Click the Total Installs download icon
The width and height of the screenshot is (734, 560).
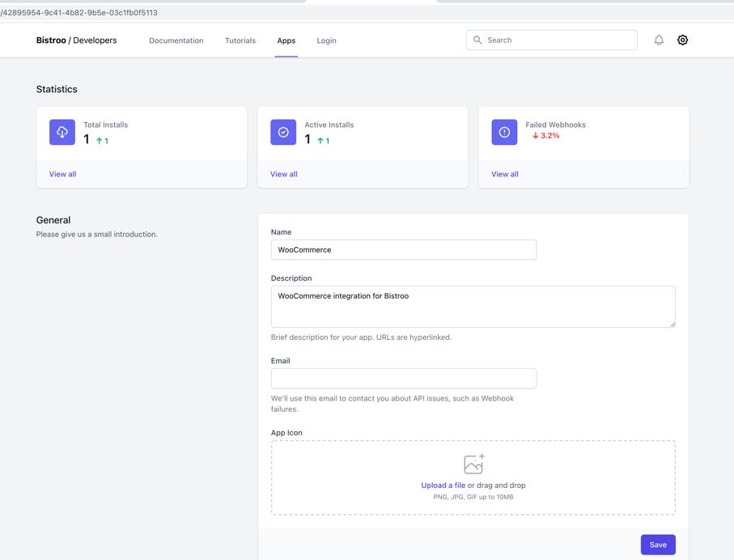pos(62,132)
